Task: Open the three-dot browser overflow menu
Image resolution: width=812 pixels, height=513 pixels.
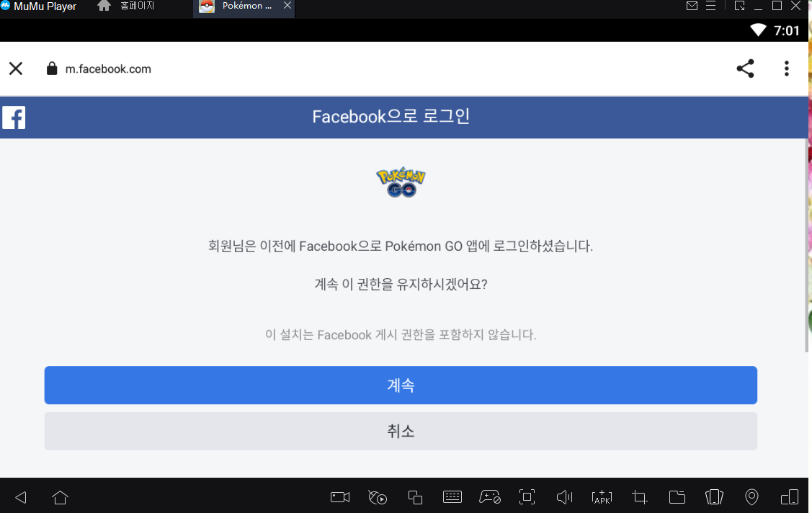Action: coord(786,68)
